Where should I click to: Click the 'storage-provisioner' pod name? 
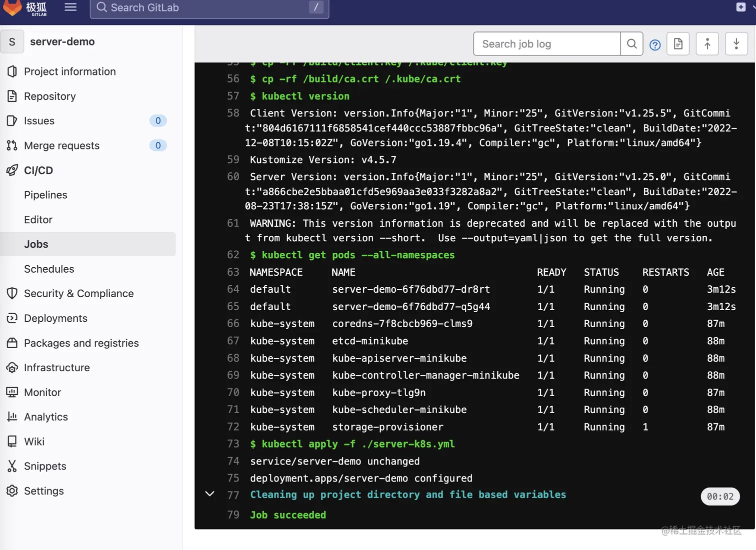coord(387,427)
